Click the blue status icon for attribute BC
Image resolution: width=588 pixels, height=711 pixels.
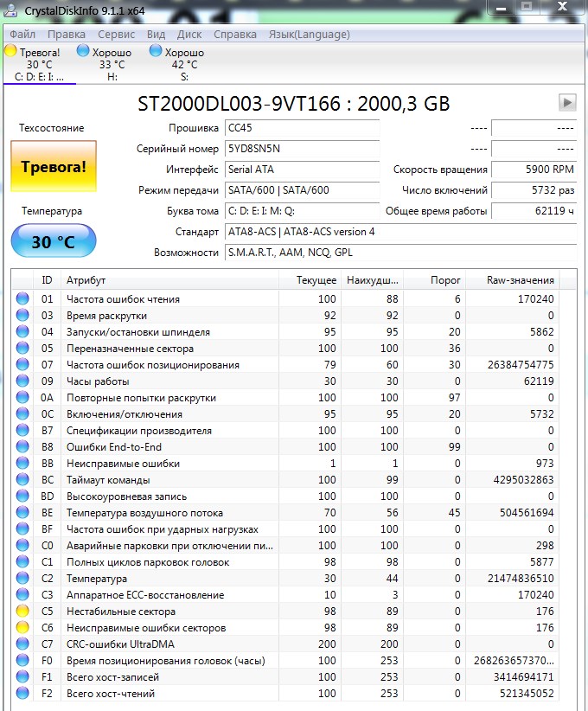pos(22,479)
